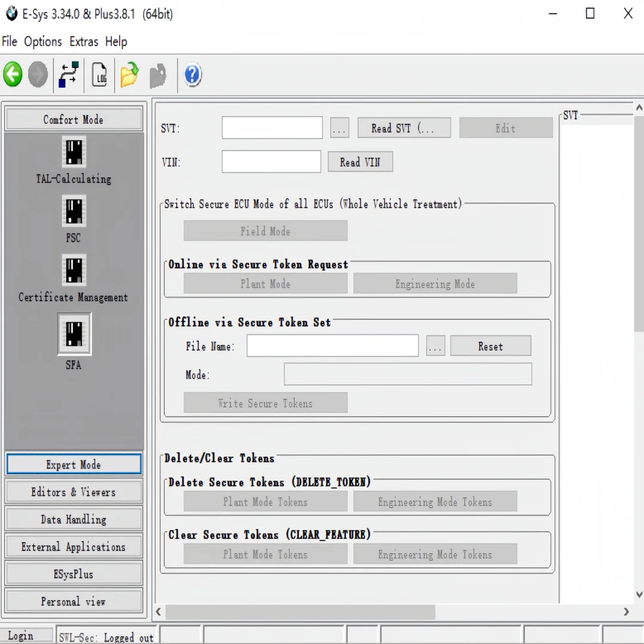Click Engineering Mode Tokens under DELETE_TOKEN

[435, 501]
